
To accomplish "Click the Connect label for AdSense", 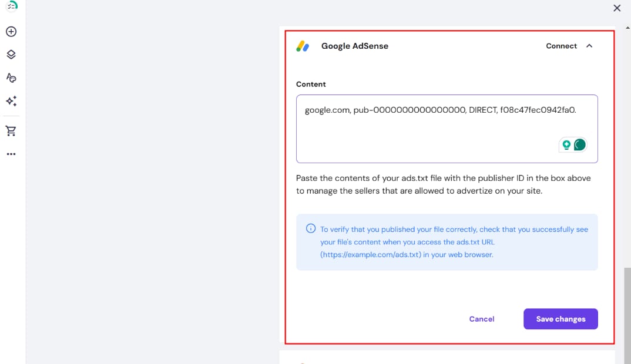I will [x=561, y=46].
